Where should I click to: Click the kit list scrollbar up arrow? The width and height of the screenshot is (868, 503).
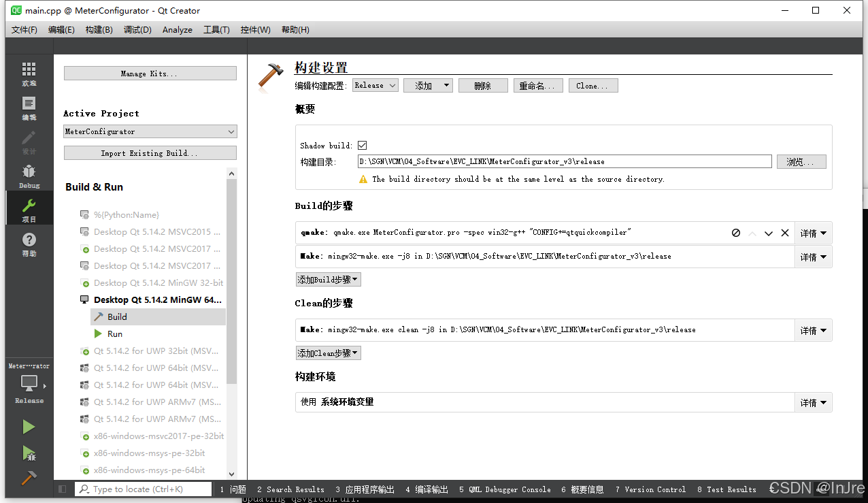coord(231,174)
